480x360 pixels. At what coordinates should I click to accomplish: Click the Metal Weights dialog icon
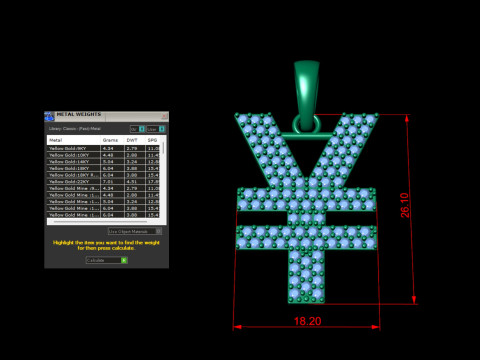pyautogui.click(x=49, y=116)
